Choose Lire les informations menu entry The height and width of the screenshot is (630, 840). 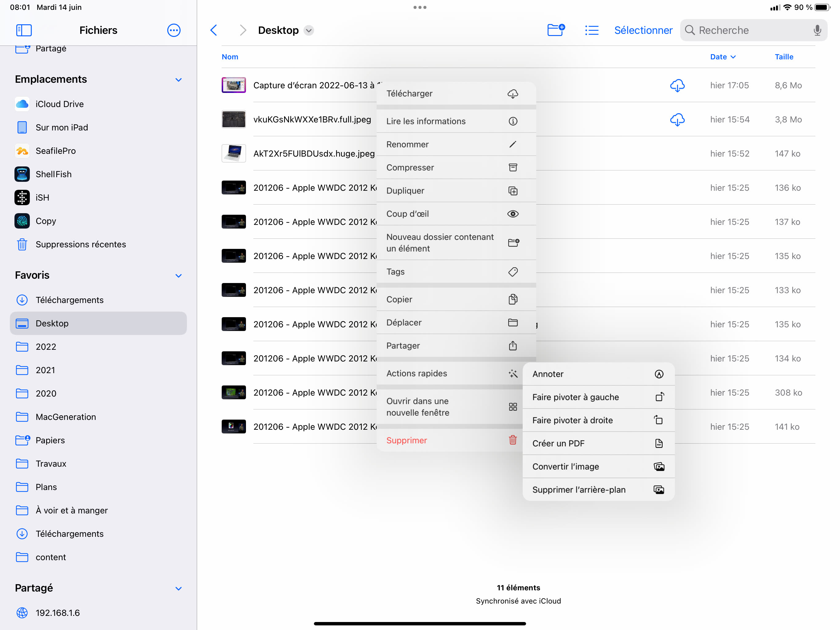click(x=456, y=121)
